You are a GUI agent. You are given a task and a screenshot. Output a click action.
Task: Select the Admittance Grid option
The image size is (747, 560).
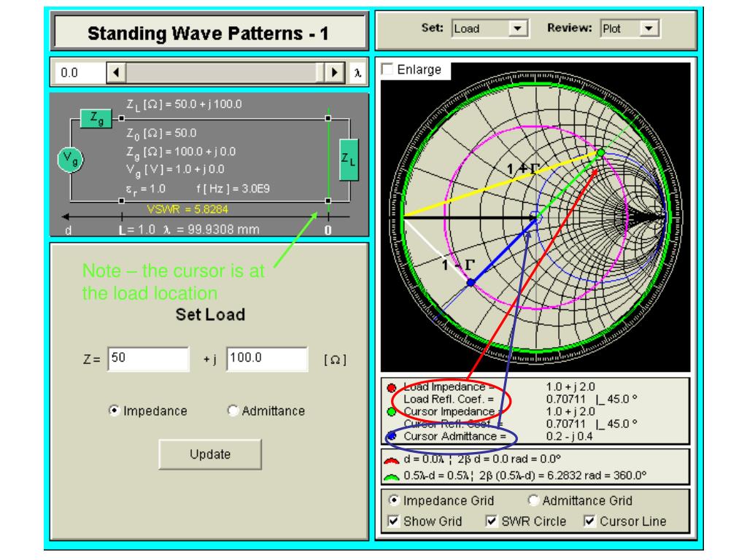[533, 500]
